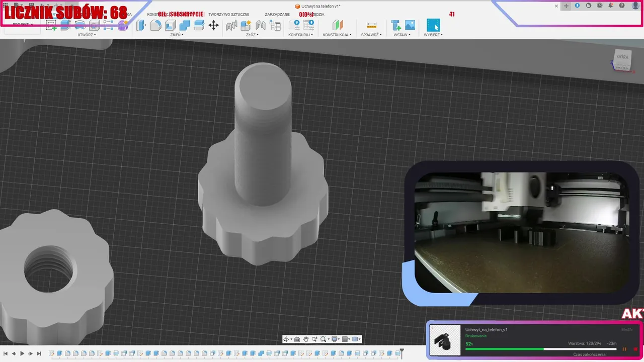Click the Look At navigation icon
The image size is (644, 362).
point(297,339)
